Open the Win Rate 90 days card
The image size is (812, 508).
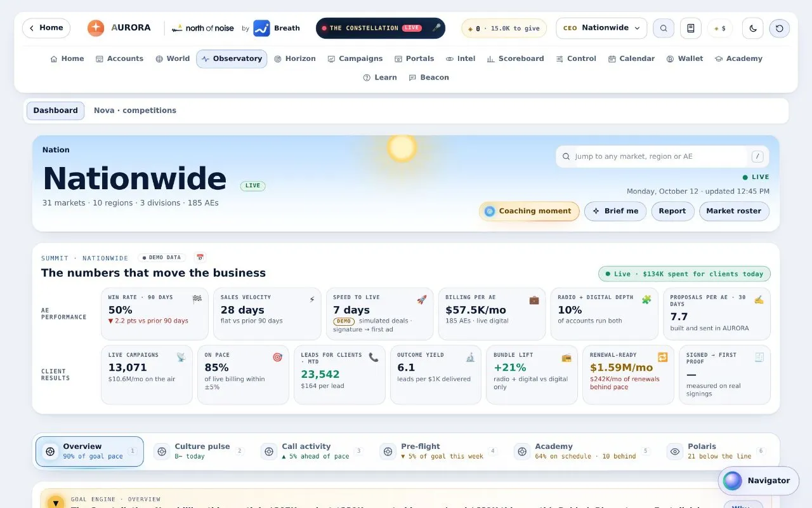[155, 314]
